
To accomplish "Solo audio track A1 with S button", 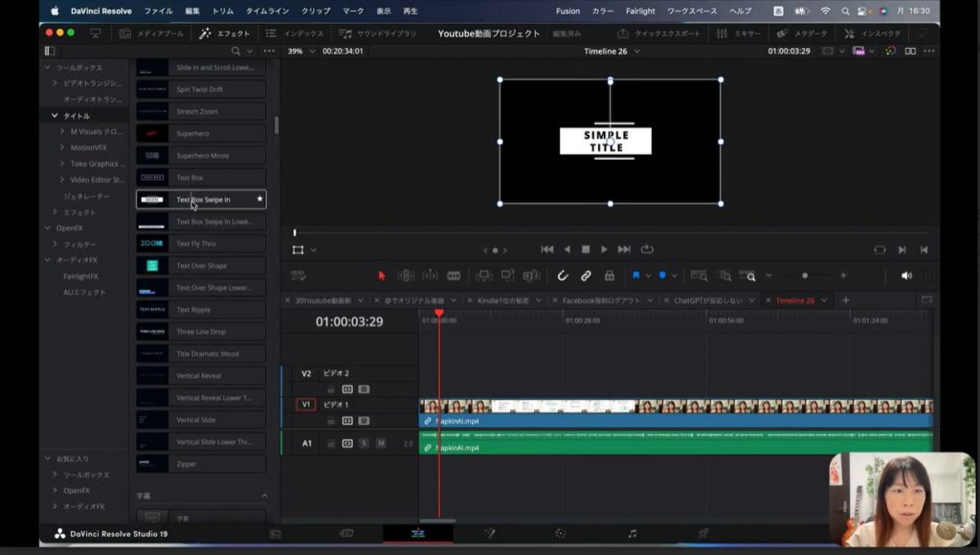I will (x=364, y=443).
